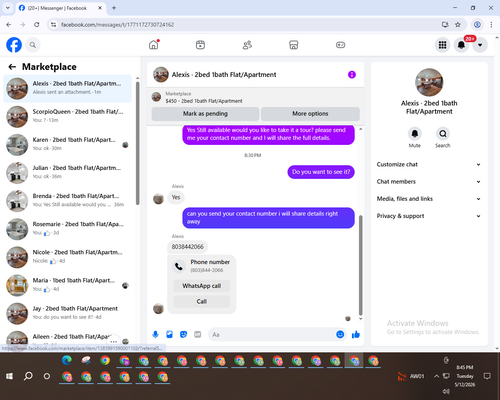Viewport: 500px width, 400px height.
Task: Open conversation information purple icon
Action: [352, 75]
